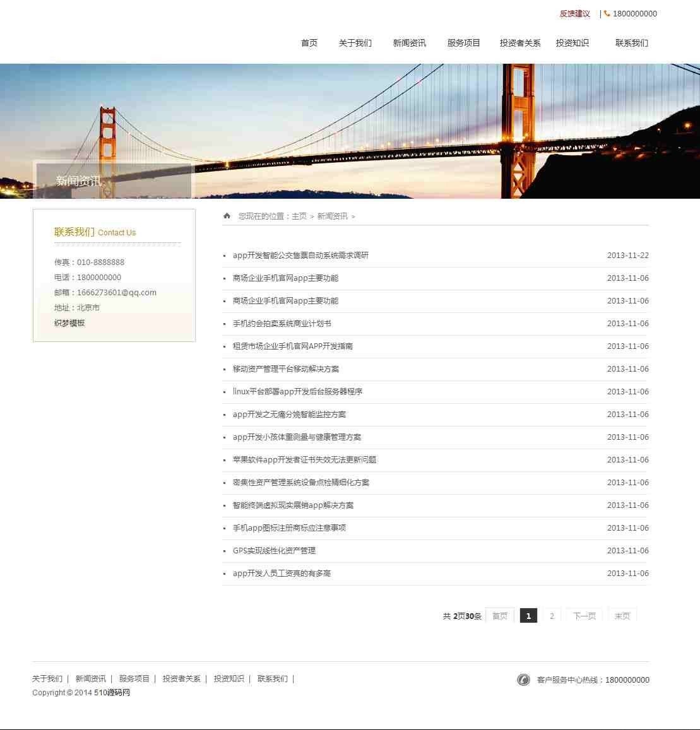Screen dimensions: 700x730
Task: Open article 手机app图标注册商标应注意事项
Action: [289, 528]
